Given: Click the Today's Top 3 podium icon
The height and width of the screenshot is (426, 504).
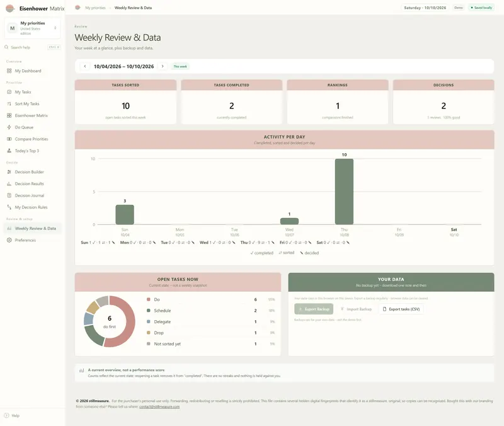Looking at the screenshot, I should (x=9, y=151).
